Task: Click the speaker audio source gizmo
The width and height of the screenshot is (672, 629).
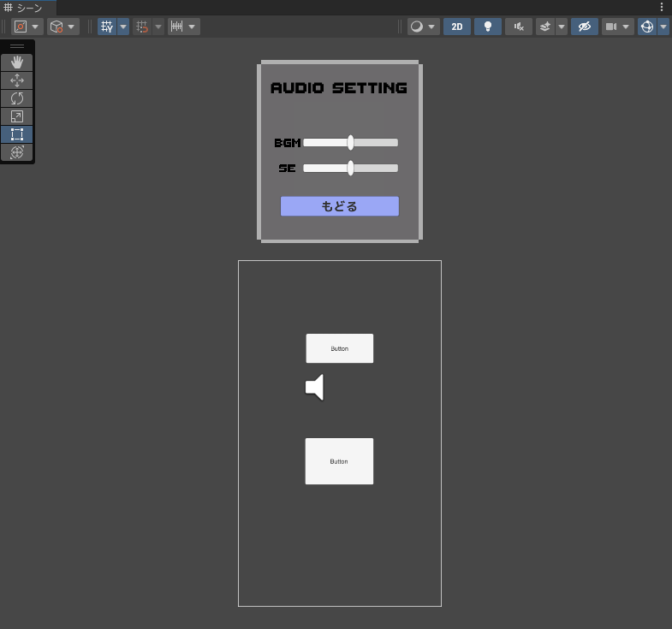Action: click(315, 388)
